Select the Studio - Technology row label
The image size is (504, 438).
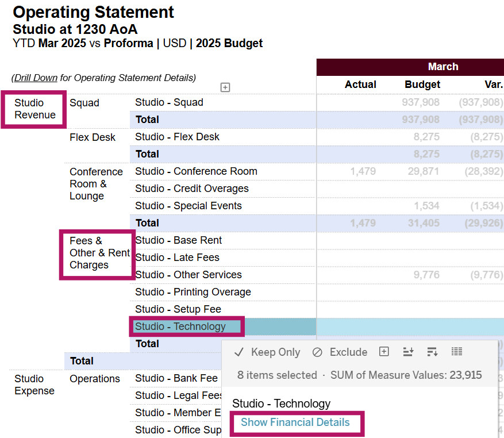click(180, 326)
